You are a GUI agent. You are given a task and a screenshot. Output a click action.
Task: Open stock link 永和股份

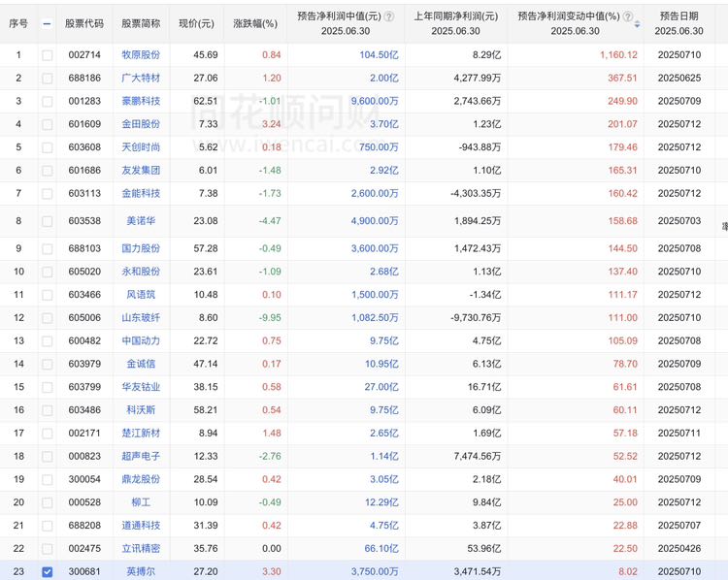141,272
